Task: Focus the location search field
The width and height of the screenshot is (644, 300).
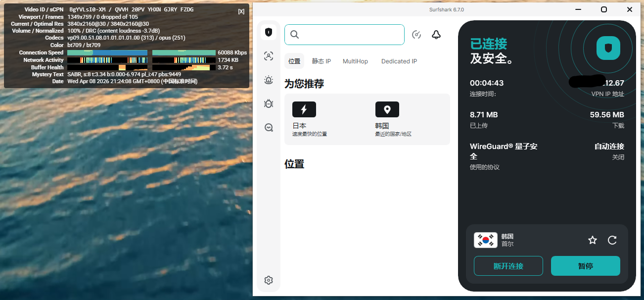Action: coord(344,35)
